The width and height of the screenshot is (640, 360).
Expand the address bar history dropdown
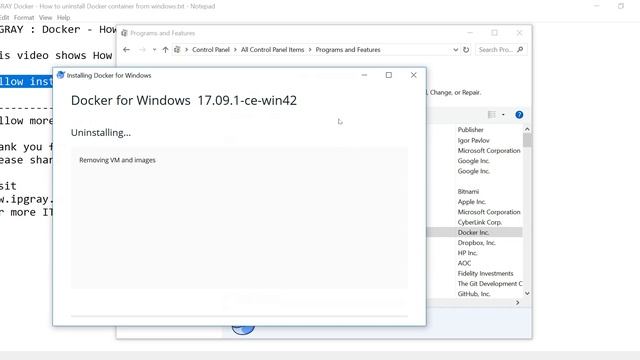tap(456, 50)
